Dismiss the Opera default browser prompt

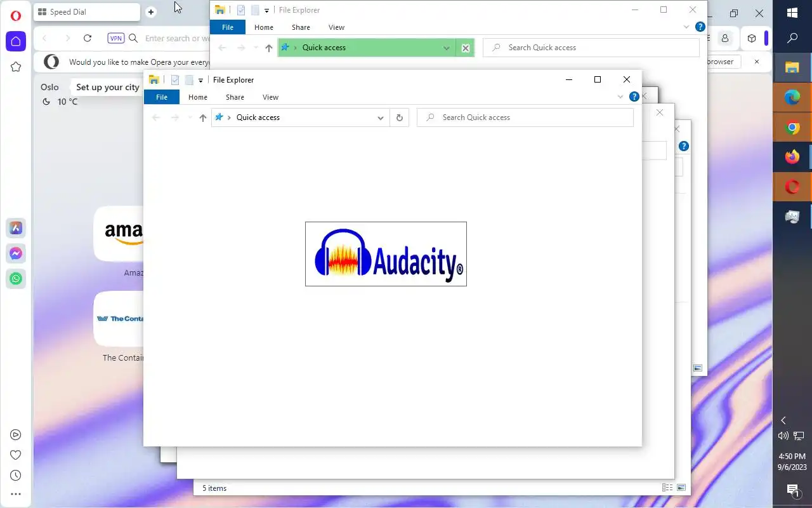click(x=757, y=62)
